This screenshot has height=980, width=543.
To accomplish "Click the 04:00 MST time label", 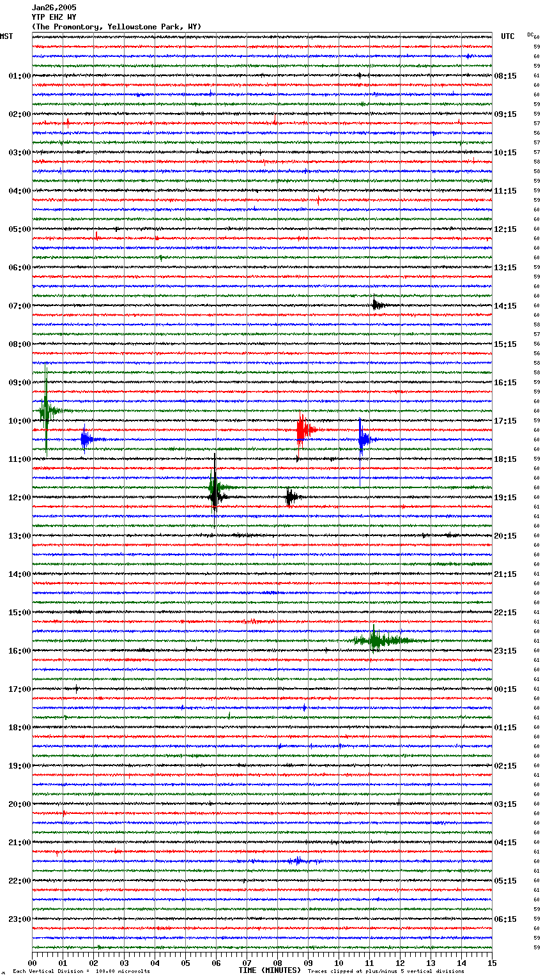I will [20, 191].
